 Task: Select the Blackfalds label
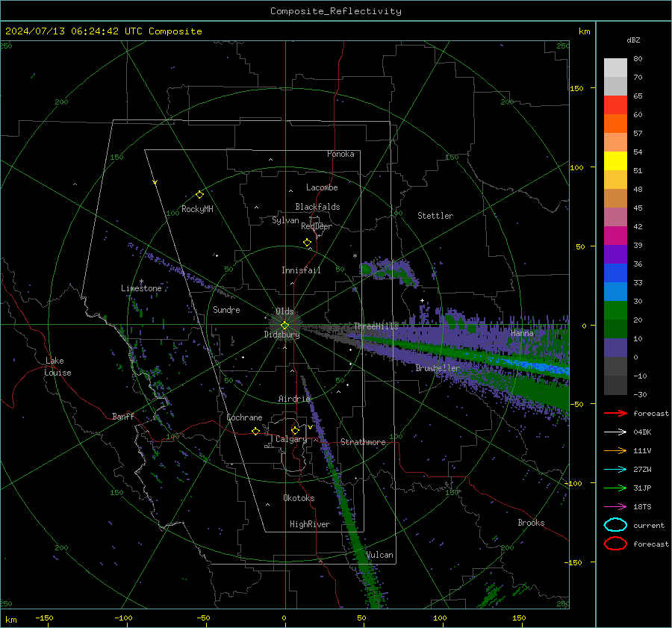point(317,207)
